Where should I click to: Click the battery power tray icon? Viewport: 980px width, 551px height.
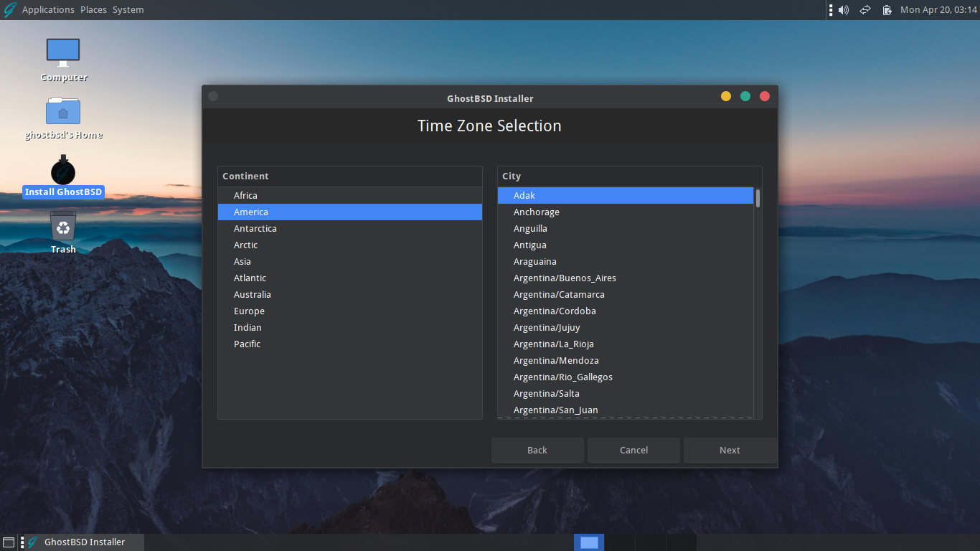(887, 10)
